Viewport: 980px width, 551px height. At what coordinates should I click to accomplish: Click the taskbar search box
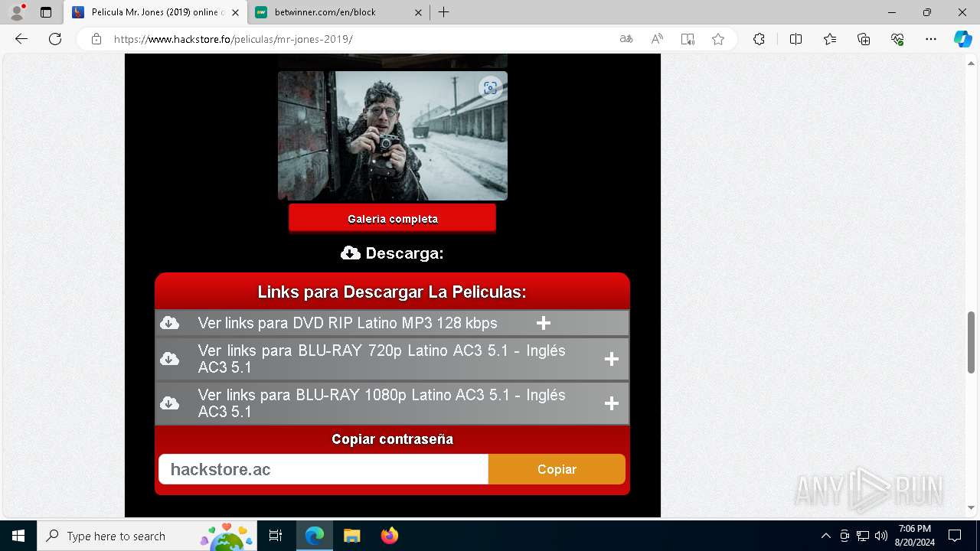(147, 536)
